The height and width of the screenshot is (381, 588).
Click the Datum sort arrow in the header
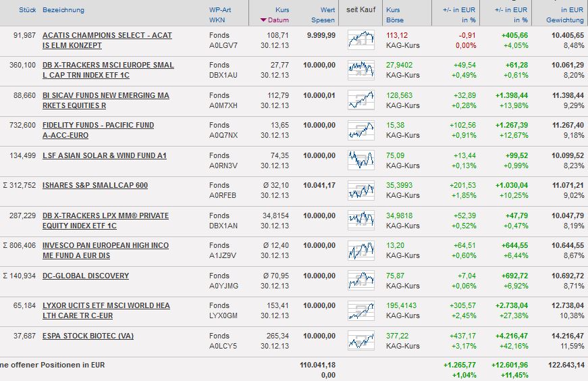point(263,20)
